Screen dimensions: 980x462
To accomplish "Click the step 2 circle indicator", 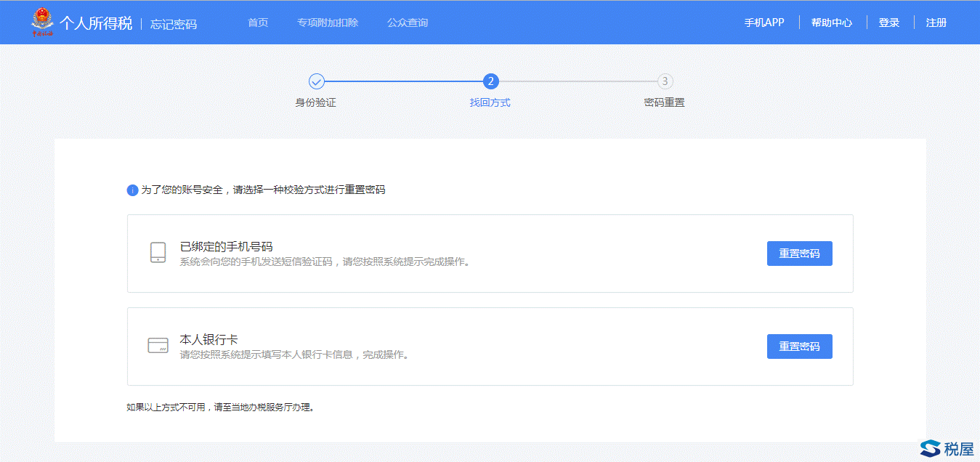I will click(x=490, y=81).
